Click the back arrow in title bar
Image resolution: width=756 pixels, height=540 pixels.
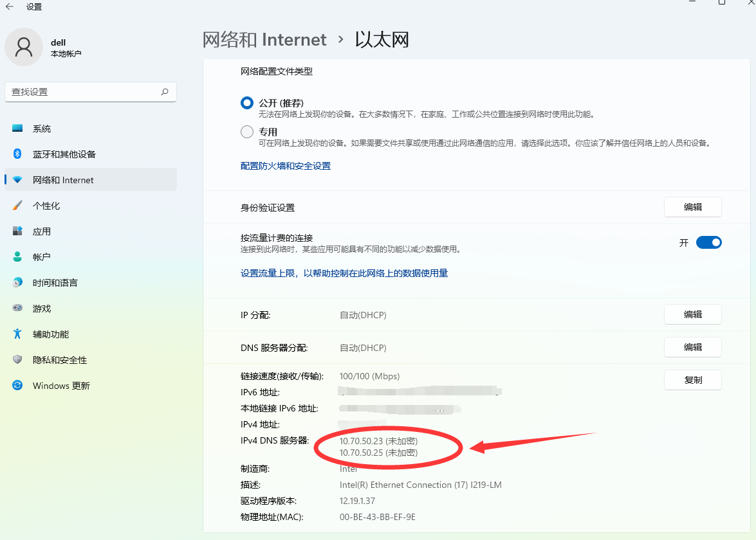(10, 6)
